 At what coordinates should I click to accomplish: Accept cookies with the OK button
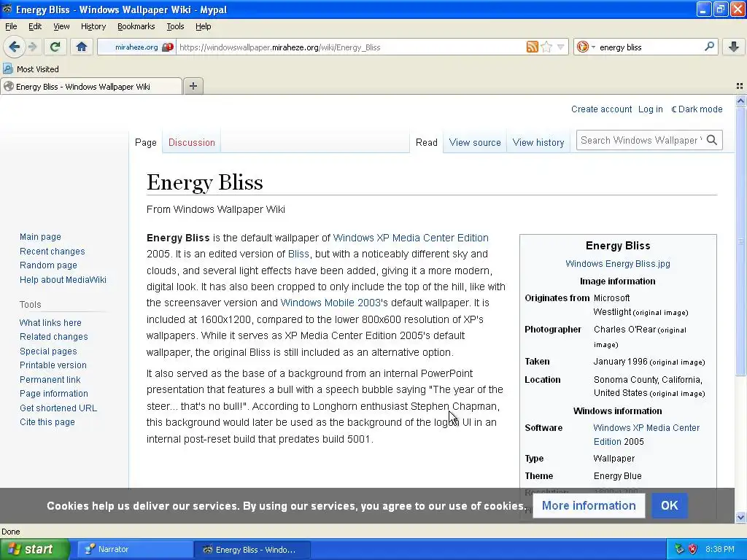pyautogui.click(x=670, y=505)
